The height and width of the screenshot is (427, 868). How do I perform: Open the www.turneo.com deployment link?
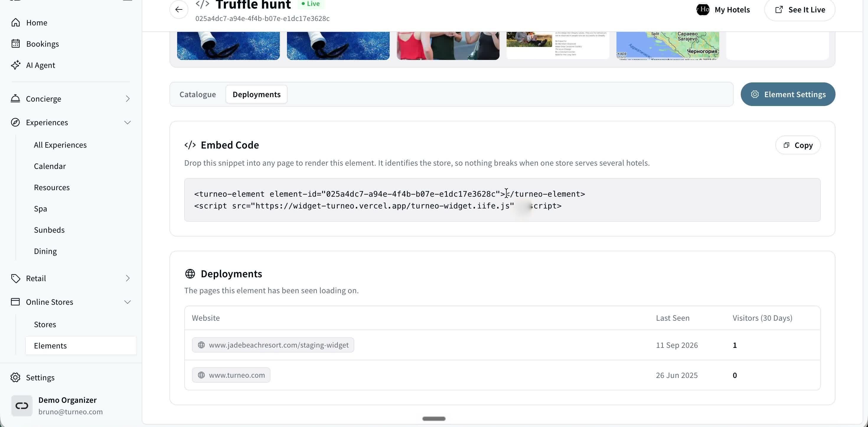click(x=231, y=375)
